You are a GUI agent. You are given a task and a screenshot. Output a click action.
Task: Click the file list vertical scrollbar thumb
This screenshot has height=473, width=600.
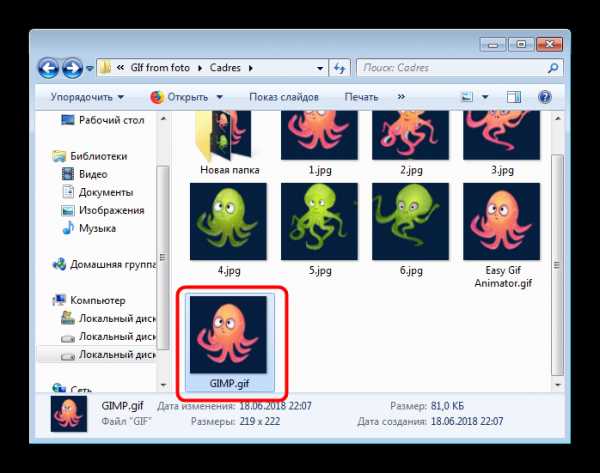tap(557, 265)
